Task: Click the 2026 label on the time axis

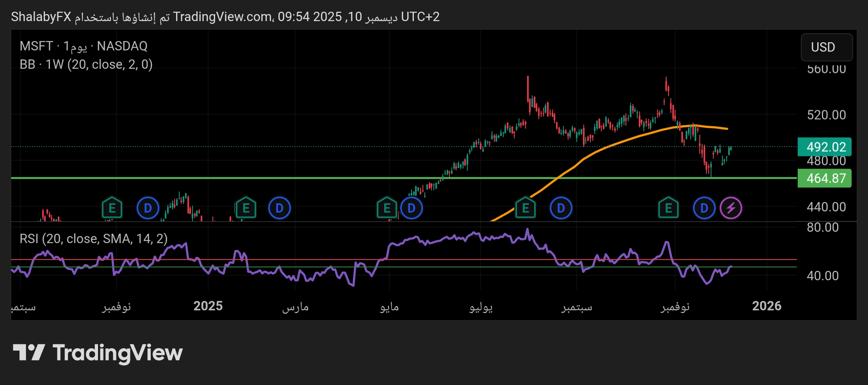Action: (766, 306)
